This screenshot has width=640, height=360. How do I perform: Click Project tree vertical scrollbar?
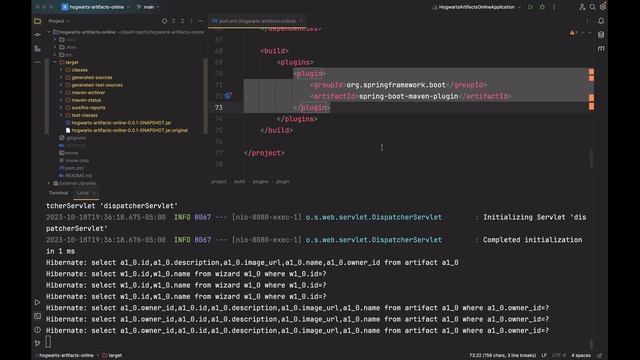click(x=205, y=96)
